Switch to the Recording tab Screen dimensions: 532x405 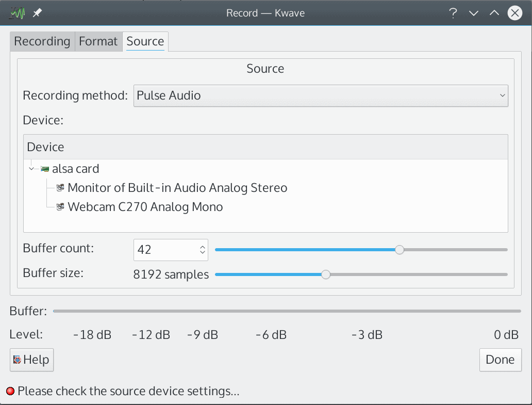(x=42, y=41)
